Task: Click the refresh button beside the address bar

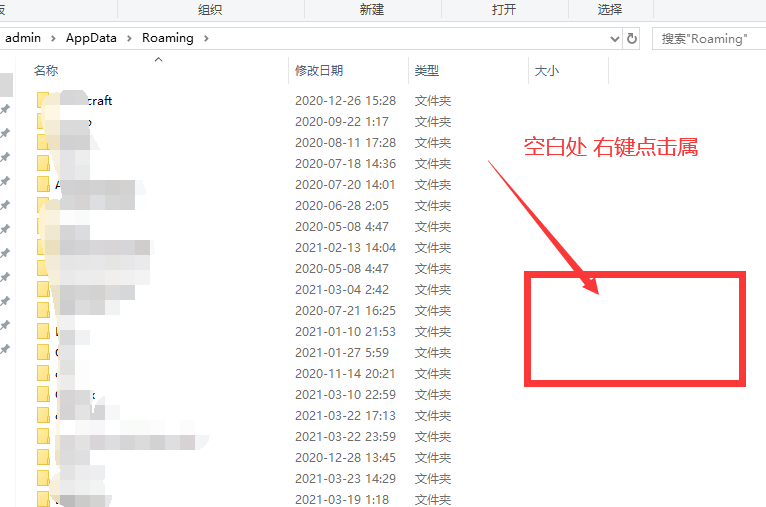Action: 632,38
